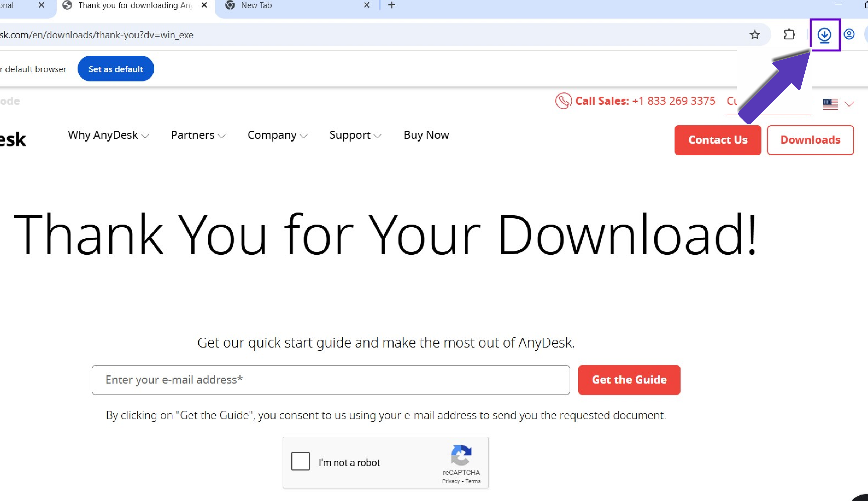Open the extensions puzzle icon
The height and width of the screenshot is (501, 868).
coord(789,35)
